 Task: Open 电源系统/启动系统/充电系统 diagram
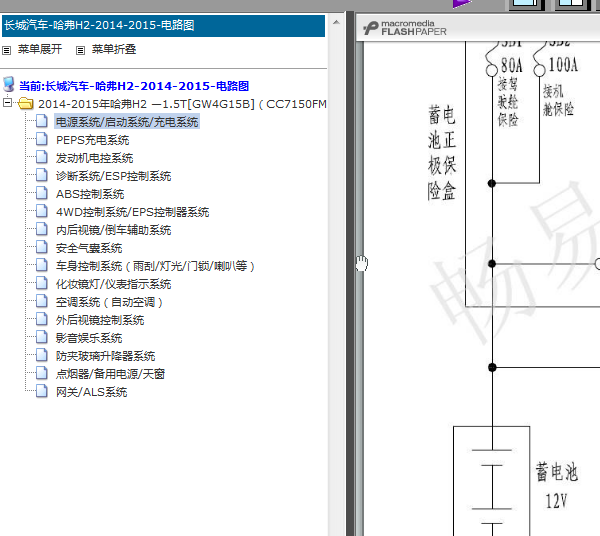tap(127, 122)
